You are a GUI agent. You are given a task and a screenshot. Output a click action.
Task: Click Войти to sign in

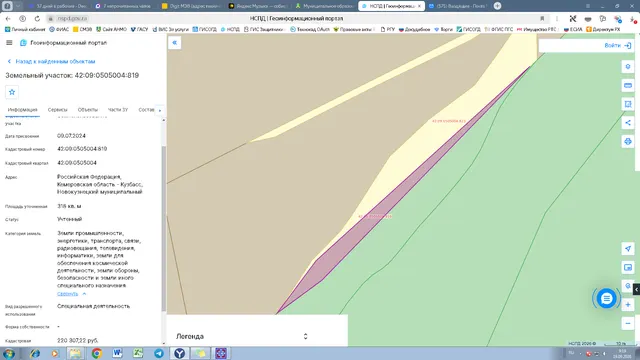(x=618, y=46)
